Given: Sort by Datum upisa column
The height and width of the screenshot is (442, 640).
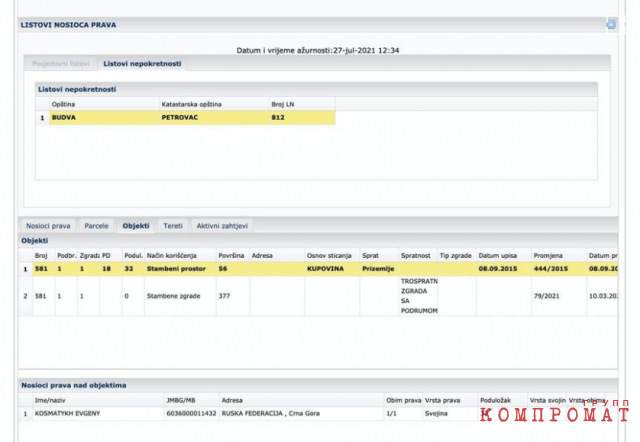Looking at the screenshot, I should [x=497, y=256].
